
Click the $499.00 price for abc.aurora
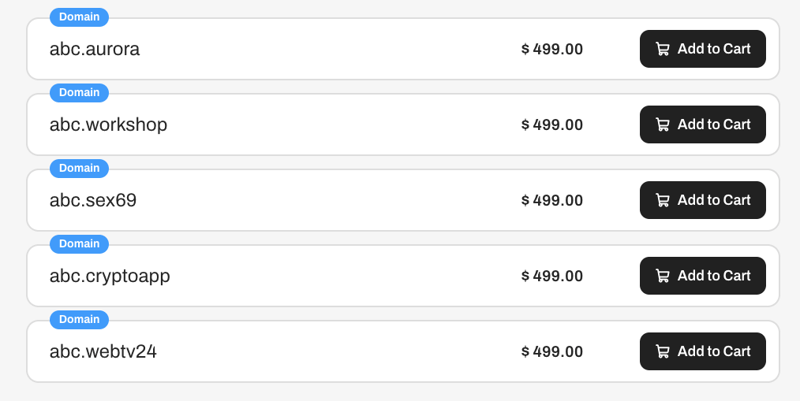pyautogui.click(x=552, y=49)
